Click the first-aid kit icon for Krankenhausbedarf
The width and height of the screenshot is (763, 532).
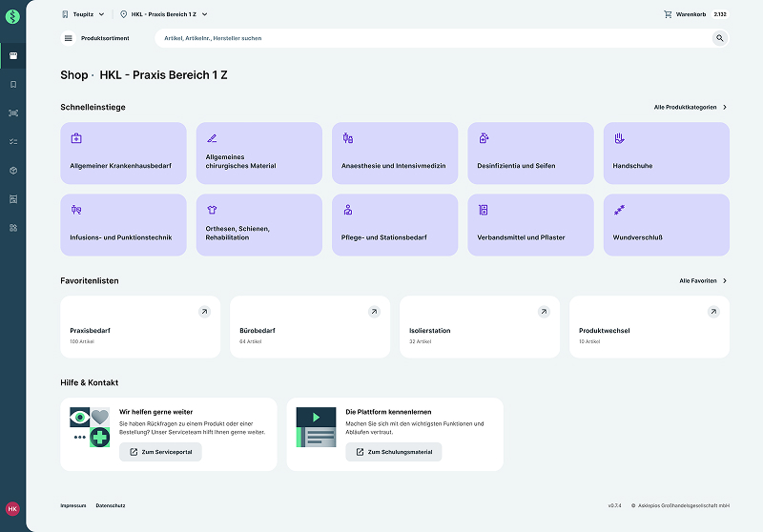point(76,138)
